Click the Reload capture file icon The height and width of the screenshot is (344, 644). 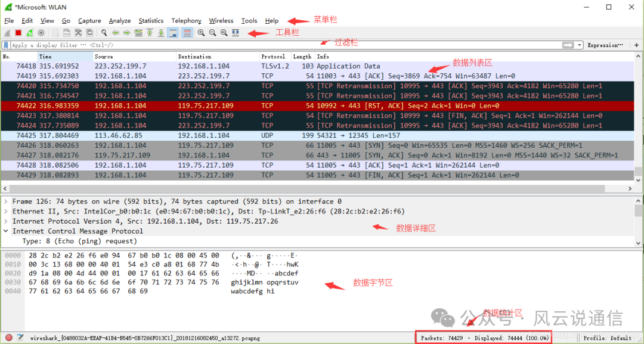point(89,33)
